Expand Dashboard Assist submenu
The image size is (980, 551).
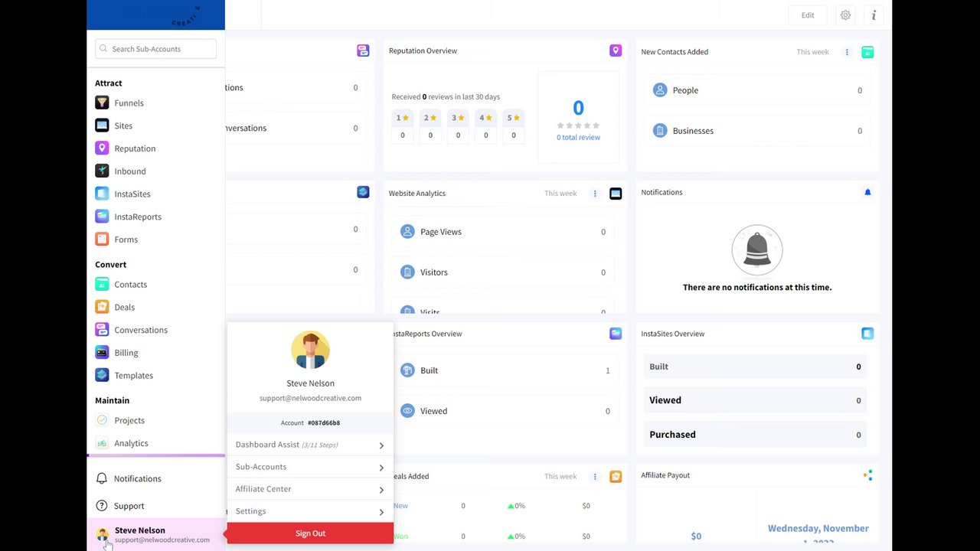310,445
